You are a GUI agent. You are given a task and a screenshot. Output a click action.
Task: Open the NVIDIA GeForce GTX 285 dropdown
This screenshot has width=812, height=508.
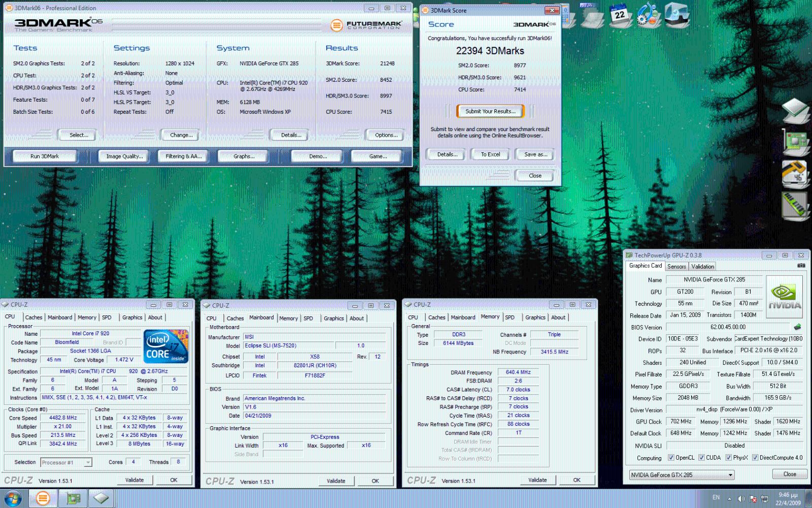682,475
